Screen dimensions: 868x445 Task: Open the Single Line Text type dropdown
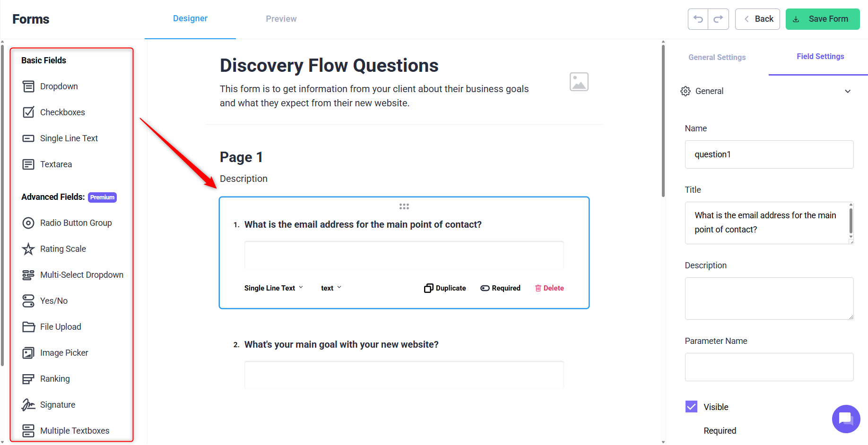point(273,288)
